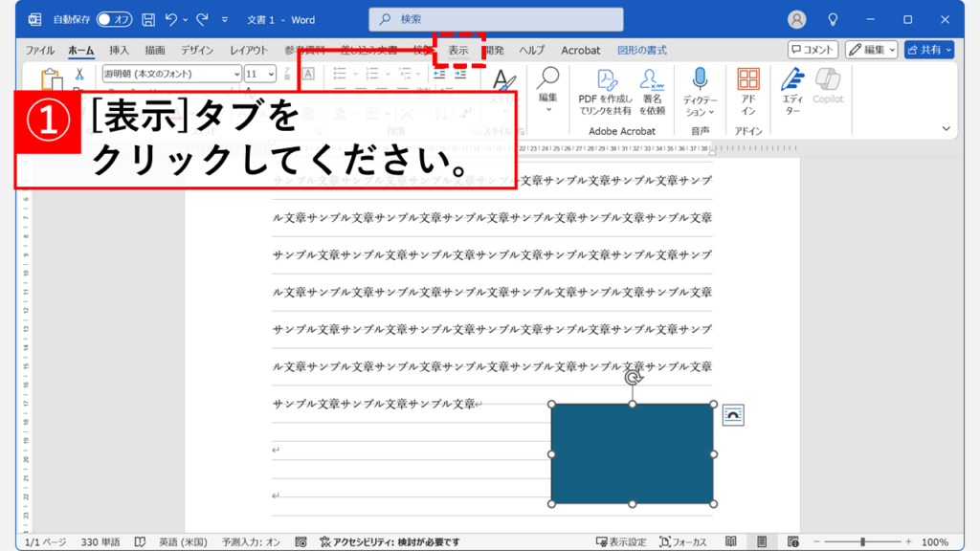
Task: Click the 330 単語 word count
Action: coord(100,541)
